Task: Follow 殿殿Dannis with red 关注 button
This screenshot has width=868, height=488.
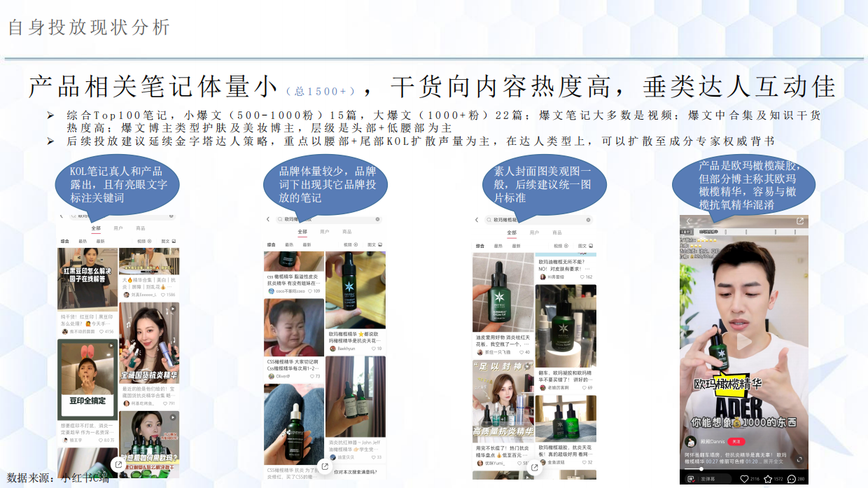Action: point(736,442)
